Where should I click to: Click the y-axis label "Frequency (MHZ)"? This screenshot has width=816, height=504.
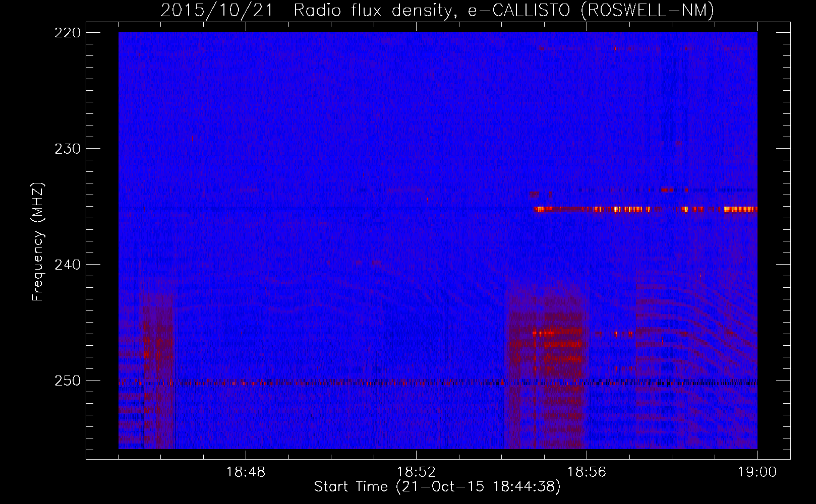click(x=38, y=241)
